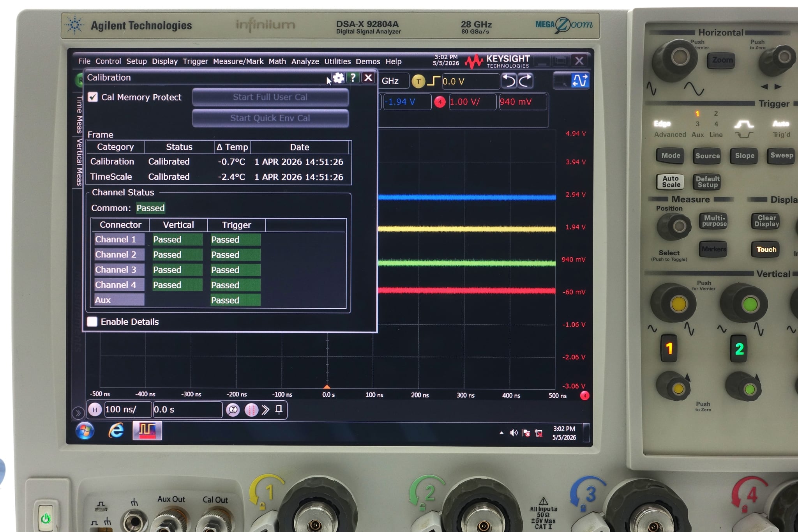Open the Utilities menu

pyautogui.click(x=337, y=61)
